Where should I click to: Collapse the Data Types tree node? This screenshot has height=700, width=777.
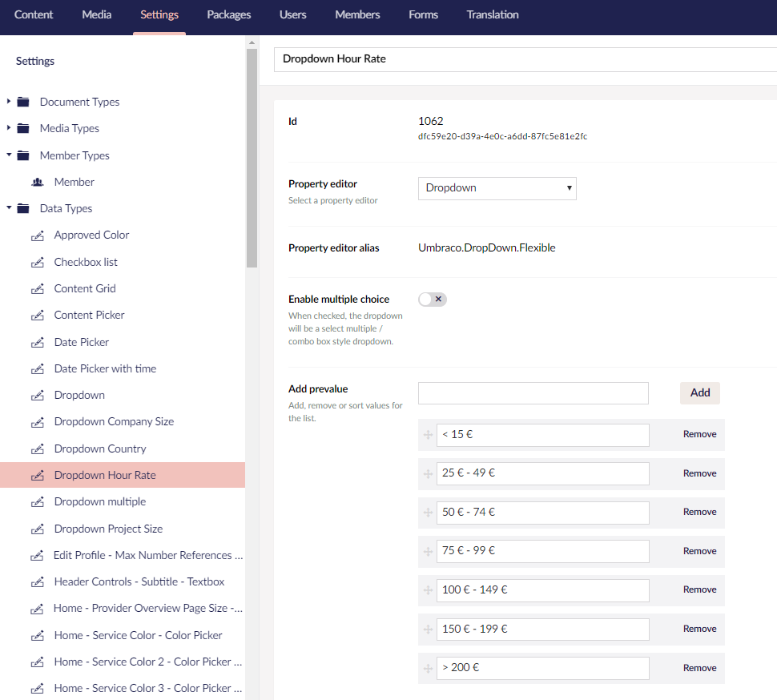8,208
